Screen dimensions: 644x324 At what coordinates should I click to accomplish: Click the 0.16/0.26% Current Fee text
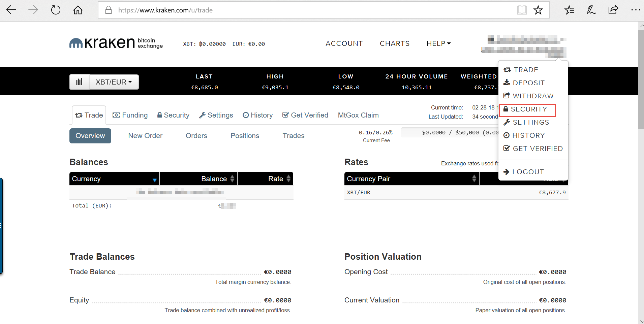[376, 136]
